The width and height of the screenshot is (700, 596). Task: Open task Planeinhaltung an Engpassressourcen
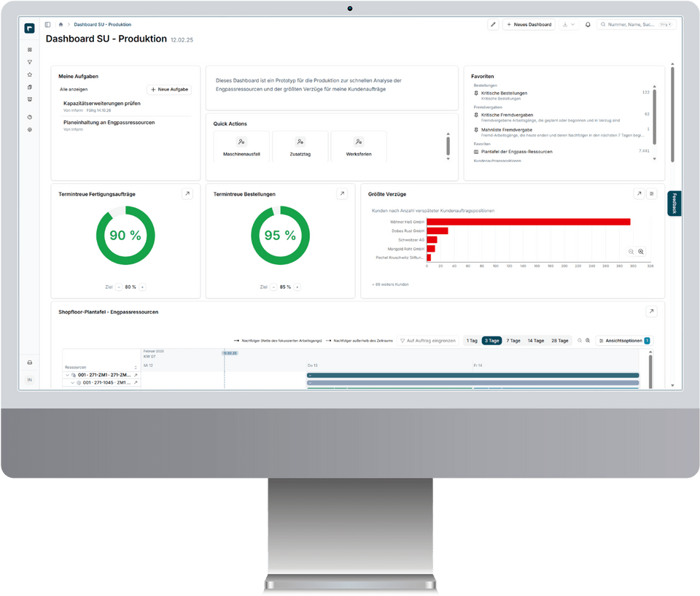[x=109, y=123]
